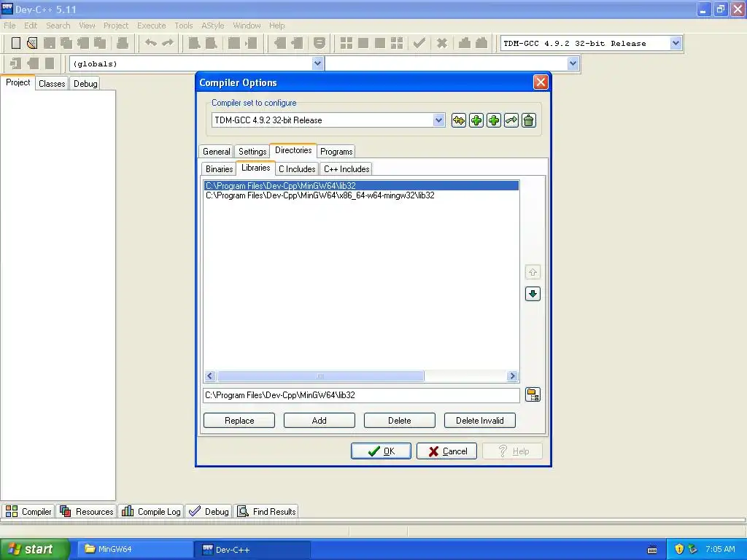Open the Find Results bottom tab

267,511
